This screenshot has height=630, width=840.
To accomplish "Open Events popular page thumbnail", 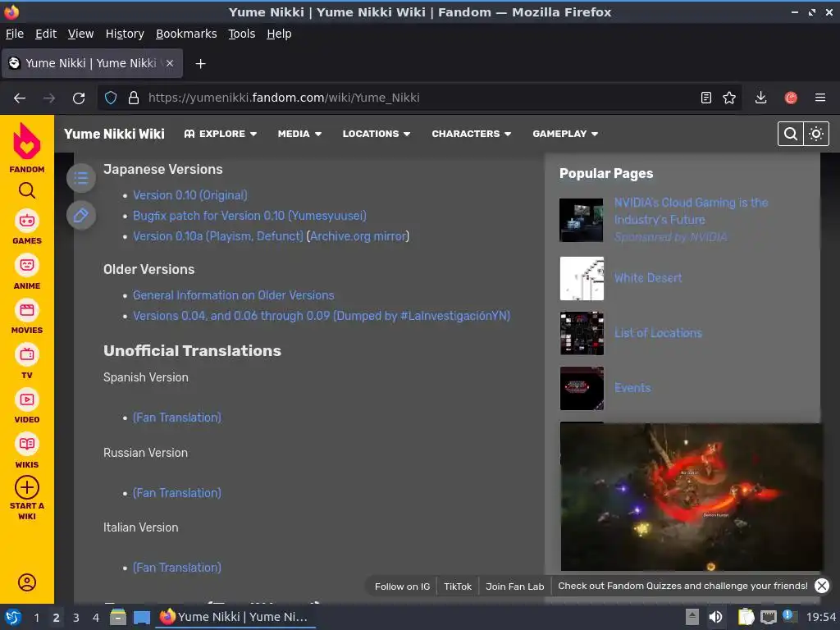I will [582, 388].
